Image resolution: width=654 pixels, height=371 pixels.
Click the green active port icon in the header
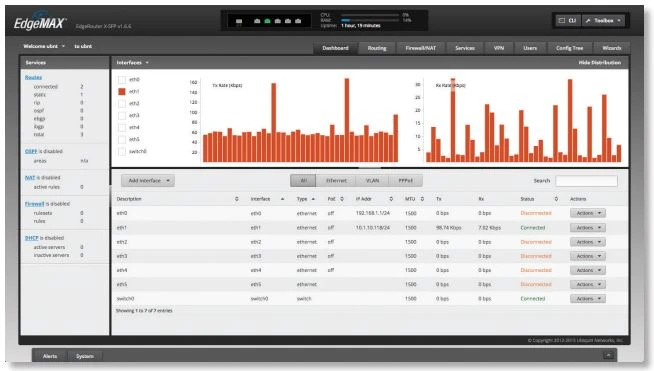(267, 21)
